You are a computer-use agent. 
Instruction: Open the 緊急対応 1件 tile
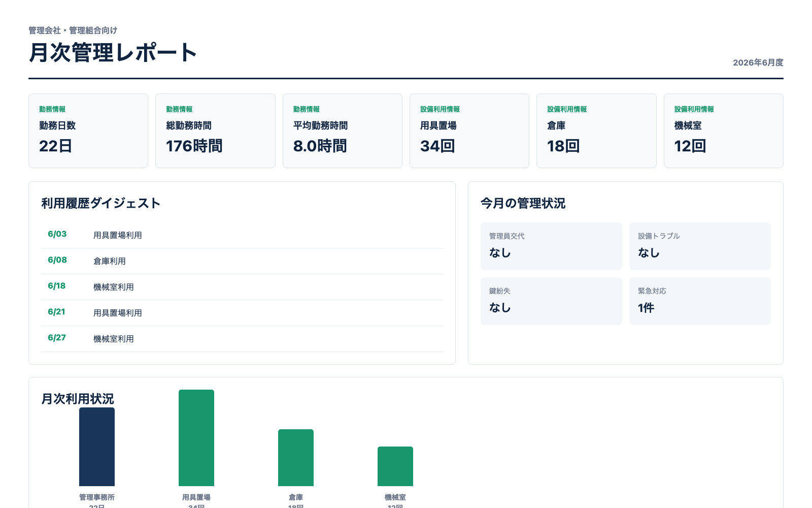[x=700, y=301]
